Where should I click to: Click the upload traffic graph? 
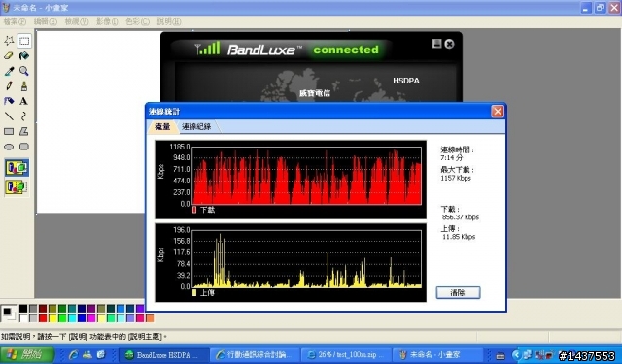tap(291, 263)
